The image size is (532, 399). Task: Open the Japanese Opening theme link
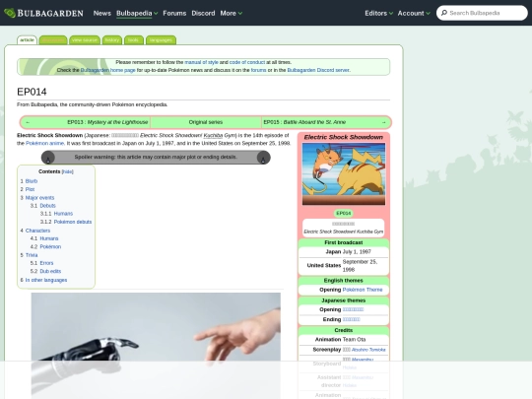353,309
